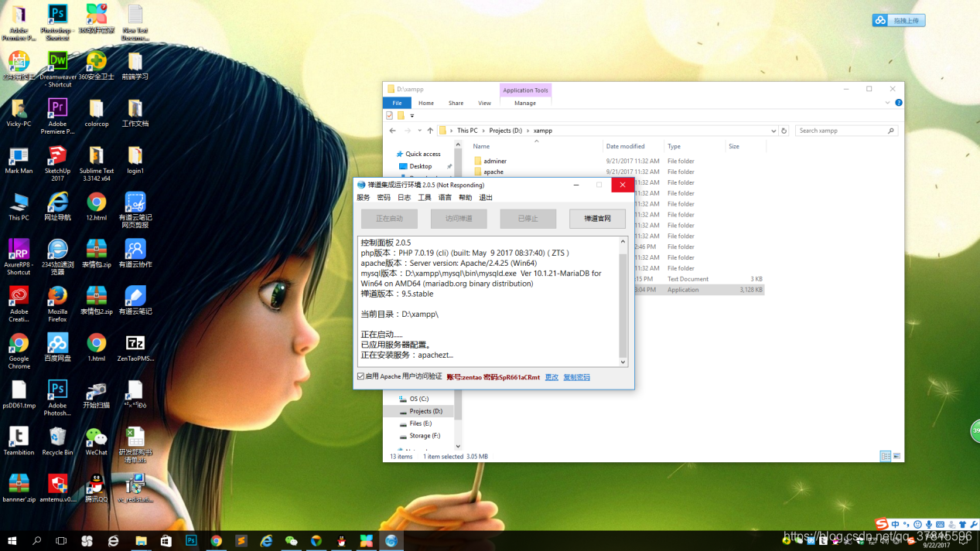Open the address bar history dropdown
The width and height of the screenshot is (980, 551).
773,131
